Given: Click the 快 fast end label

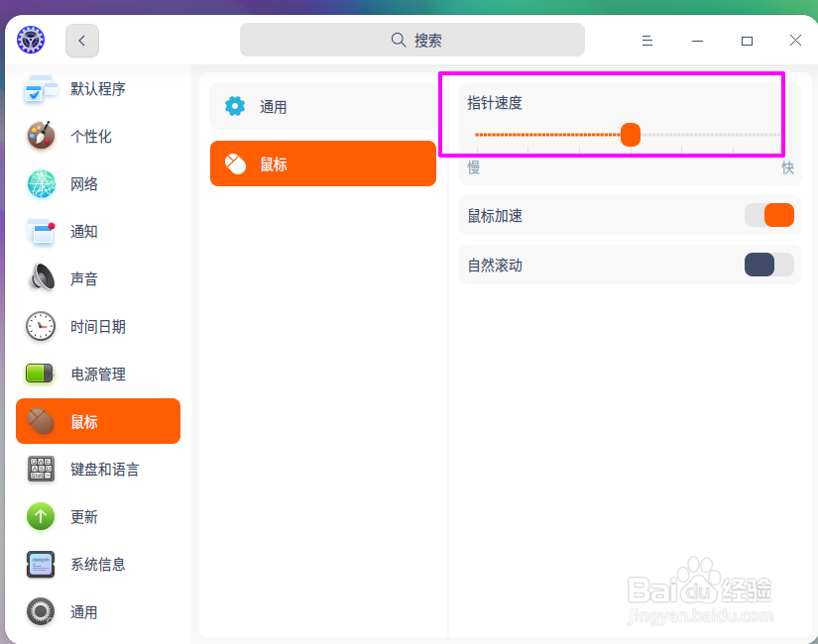Looking at the screenshot, I should click(787, 167).
